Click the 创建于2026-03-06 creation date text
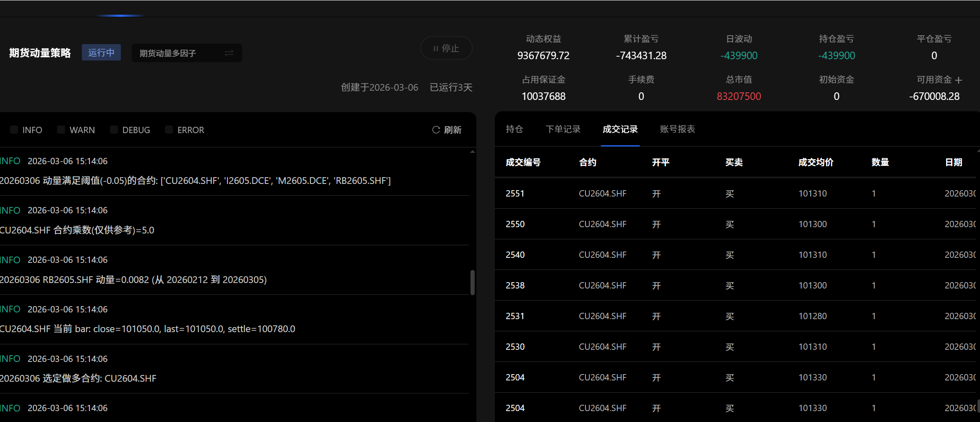980x422 pixels. click(x=379, y=87)
